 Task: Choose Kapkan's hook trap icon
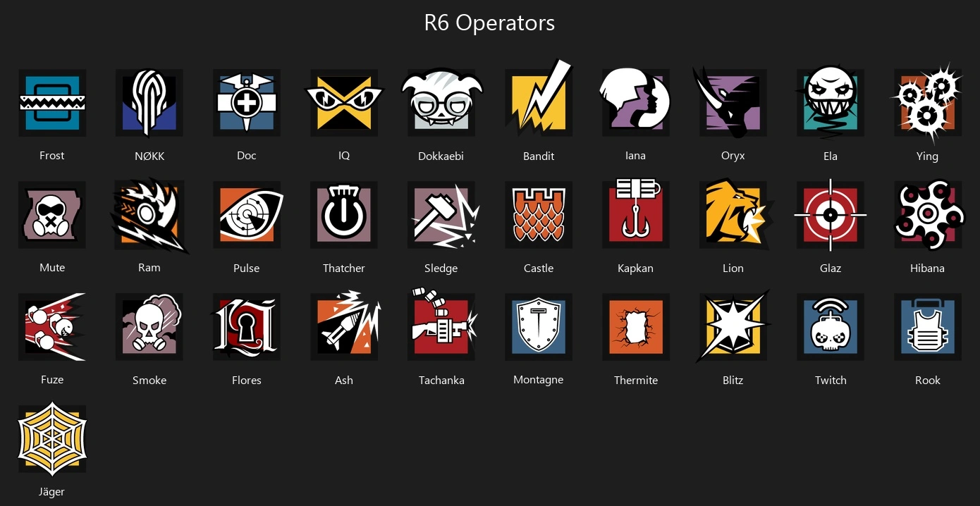(x=636, y=213)
